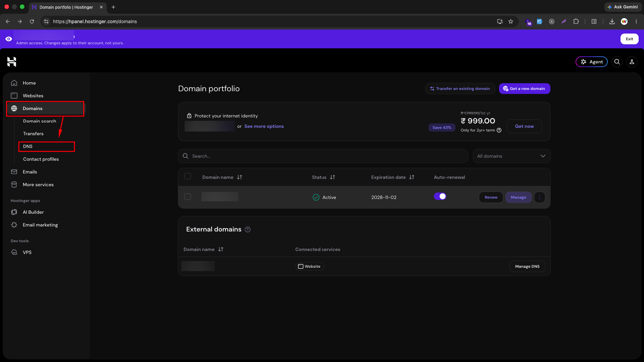The width and height of the screenshot is (644, 362).
Task: Select Domains in the sidebar
Action: coord(45,108)
